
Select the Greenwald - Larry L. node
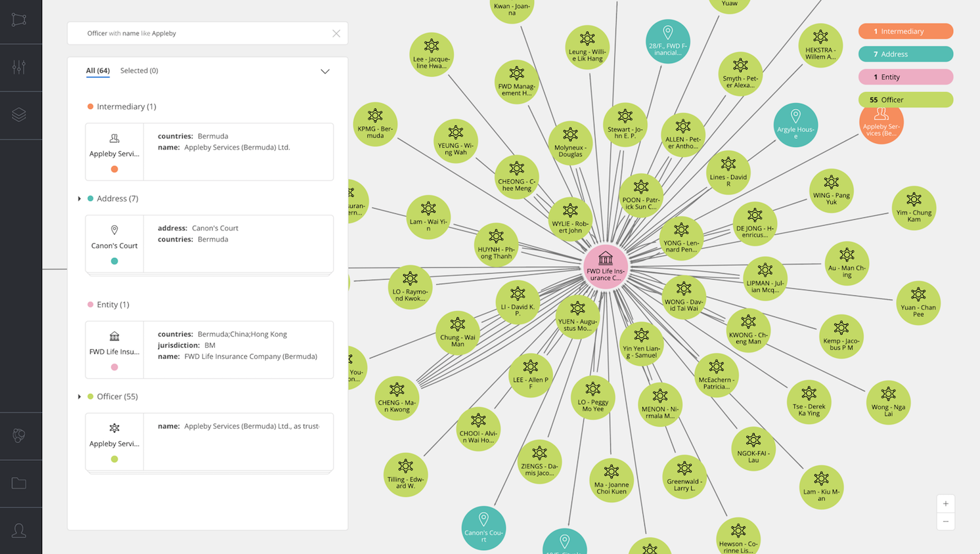tap(684, 477)
